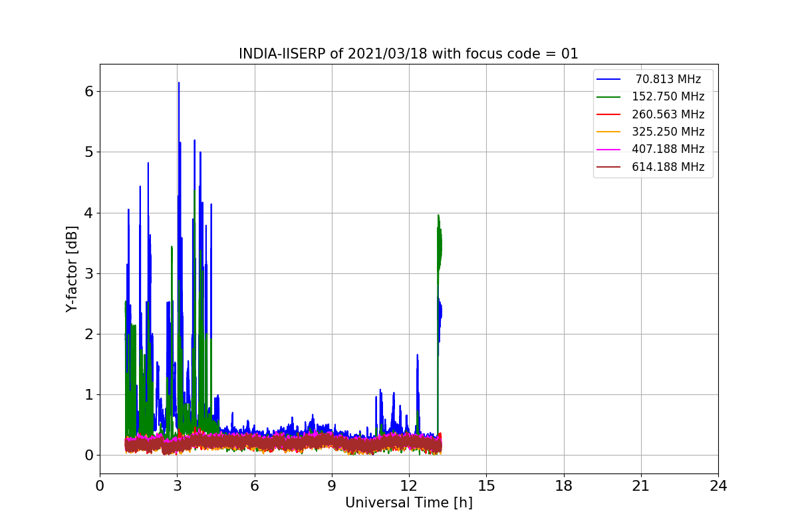This screenshot has height=532, width=798.
Task: Select the 260.563 MHz legend label
Action: (668, 114)
